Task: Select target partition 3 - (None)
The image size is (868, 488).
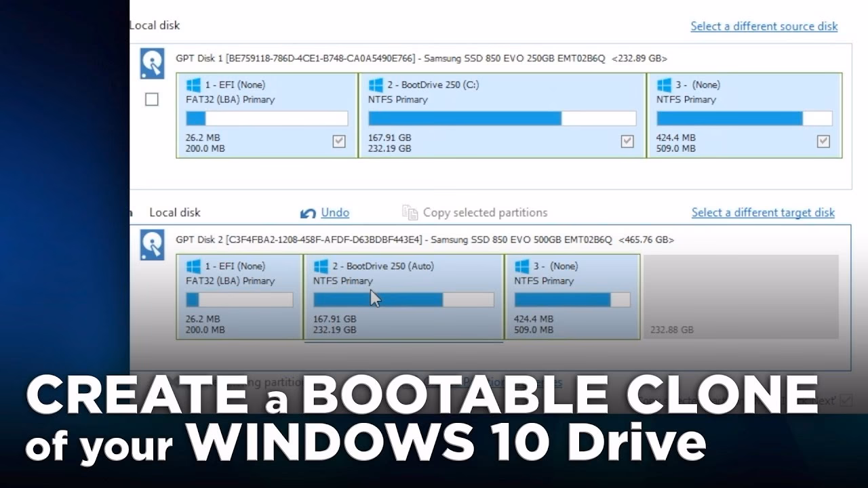Action: (572, 297)
